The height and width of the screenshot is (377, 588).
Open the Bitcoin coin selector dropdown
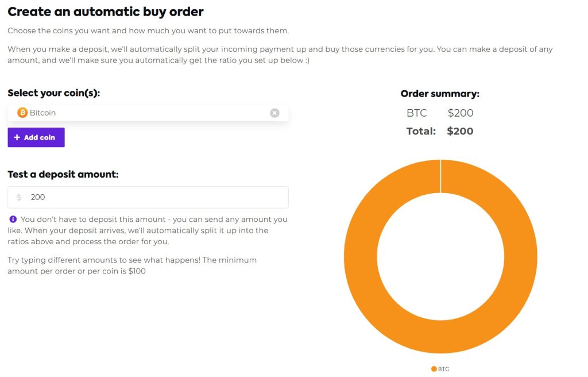pyautogui.click(x=144, y=113)
